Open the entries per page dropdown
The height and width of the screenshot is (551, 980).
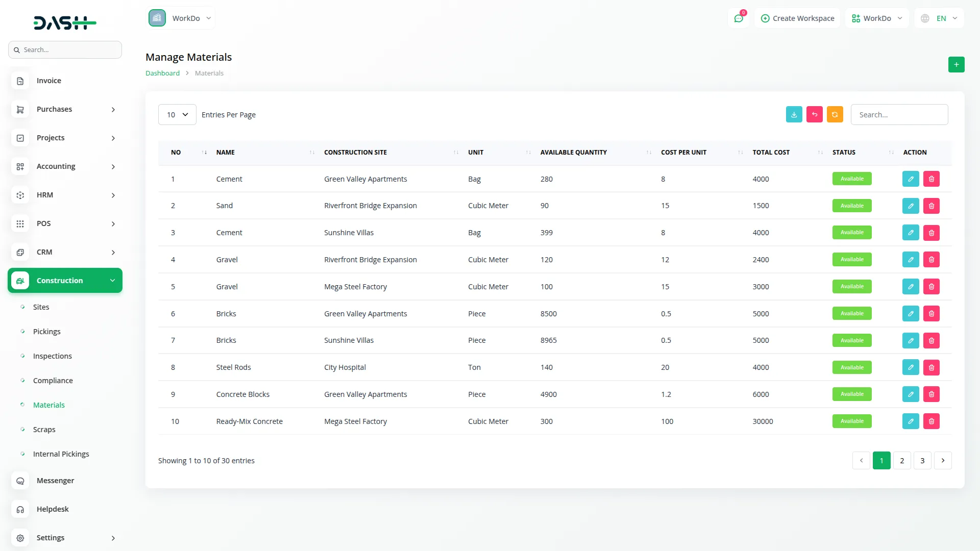(177, 115)
